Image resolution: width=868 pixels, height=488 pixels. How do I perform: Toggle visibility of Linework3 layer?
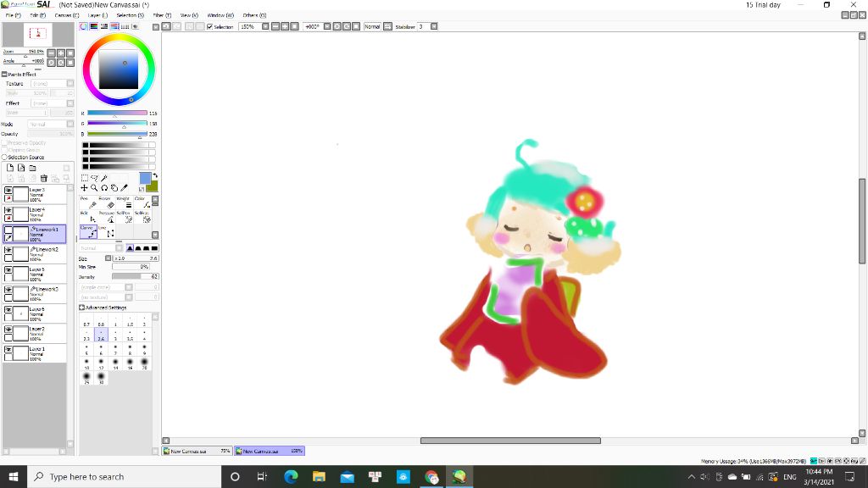tap(8, 290)
